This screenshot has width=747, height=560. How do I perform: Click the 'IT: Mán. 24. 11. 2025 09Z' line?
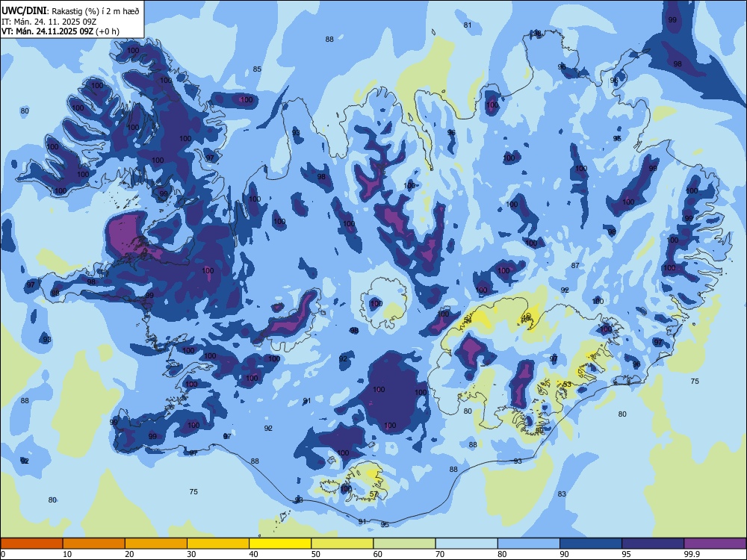point(49,22)
